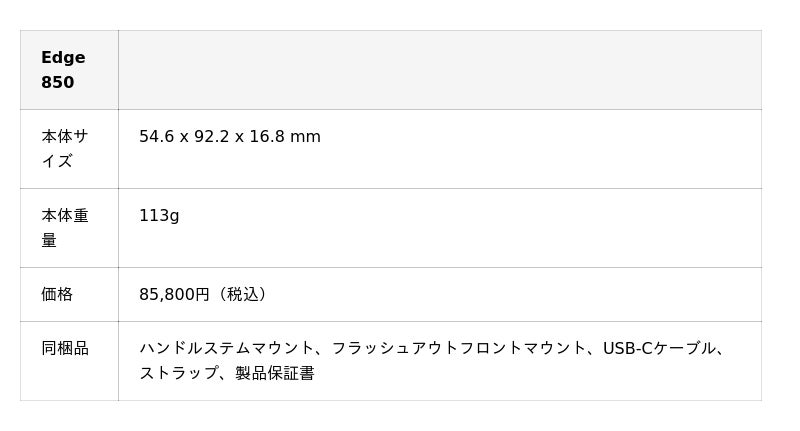Select the 同梱品 row label
The width and height of the screenshot is (800, 431).
pos(65,349)
